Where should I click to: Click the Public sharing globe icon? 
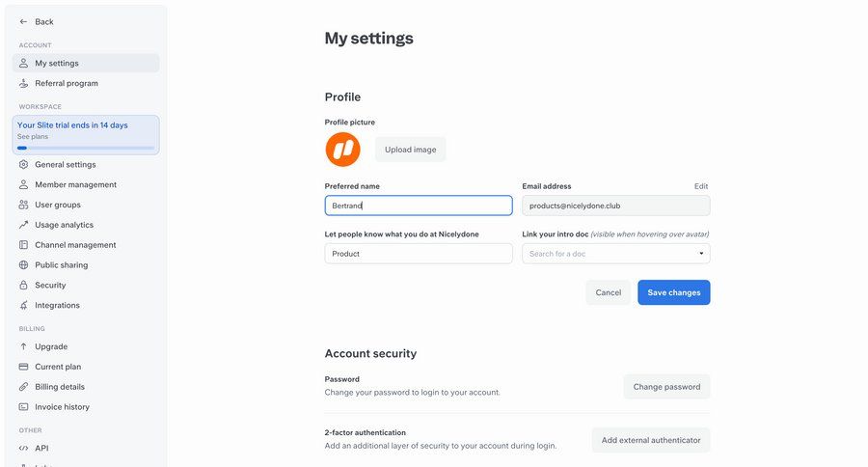[x=24, y=265]
